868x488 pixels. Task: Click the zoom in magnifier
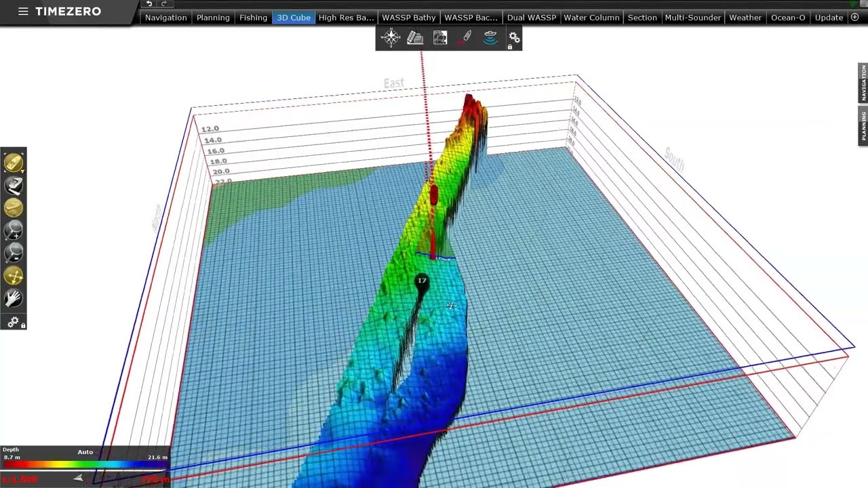(14, 230)
